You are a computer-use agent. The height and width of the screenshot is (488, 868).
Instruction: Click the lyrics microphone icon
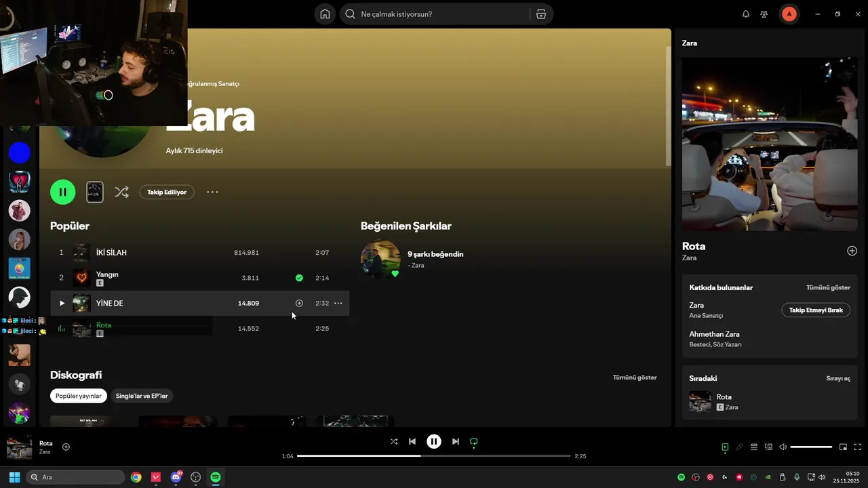pos(740,447)
